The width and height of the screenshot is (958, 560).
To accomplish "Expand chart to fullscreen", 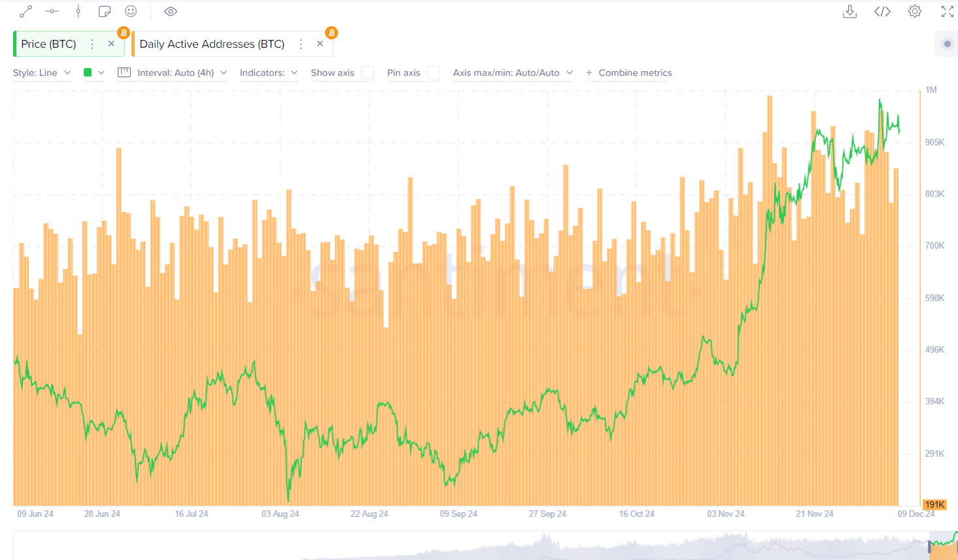I will 948,12.
